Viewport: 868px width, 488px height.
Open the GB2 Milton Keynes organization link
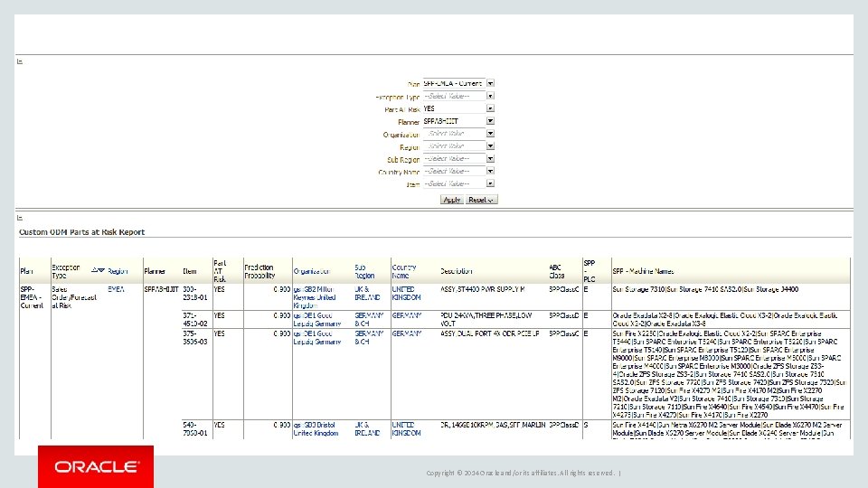(315, 297)
